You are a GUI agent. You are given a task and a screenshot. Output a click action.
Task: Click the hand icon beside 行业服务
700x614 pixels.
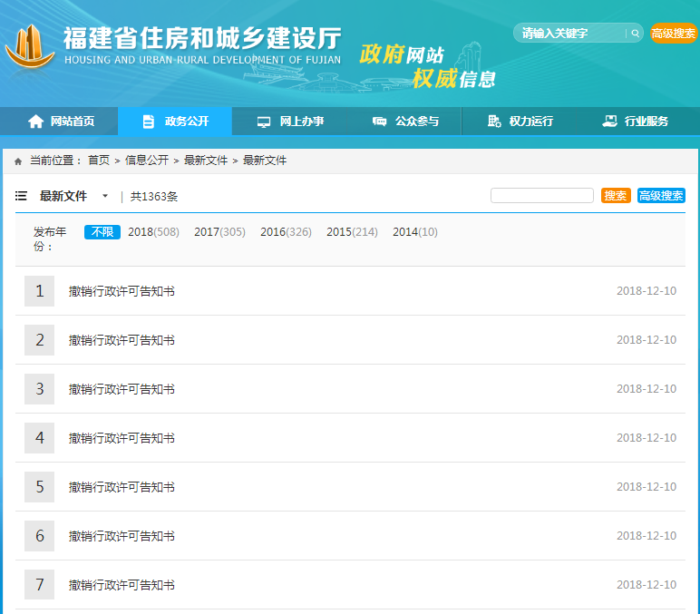(x=610, y=121)
